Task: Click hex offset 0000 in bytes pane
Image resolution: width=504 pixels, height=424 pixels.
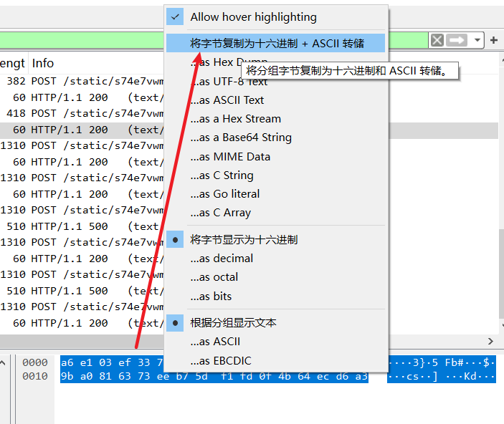Action: (35, 362)
